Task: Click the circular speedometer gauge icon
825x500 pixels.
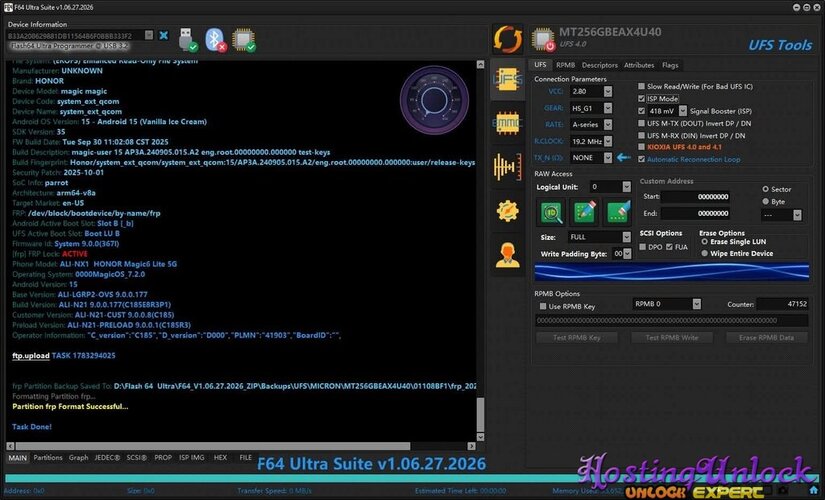Action: (434, 99)
